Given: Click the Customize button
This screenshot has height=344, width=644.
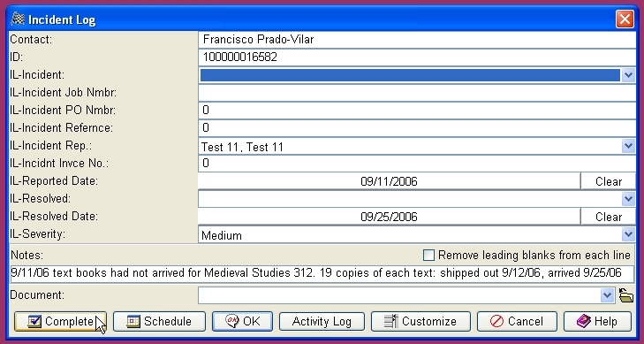Looking at the screenshot, I should coord(420,321).
